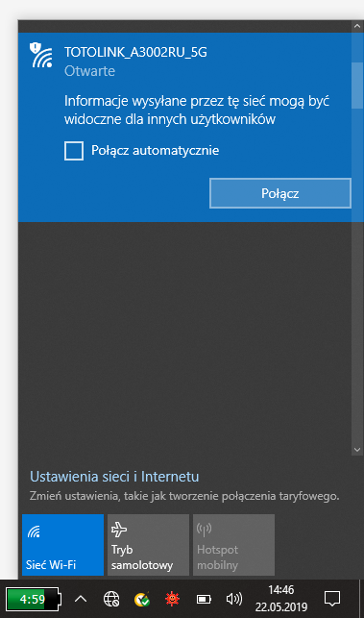This screenshot has width=364, height=618.
Task: Open the network globe tray icon
Action: click(x=111, y=599)
